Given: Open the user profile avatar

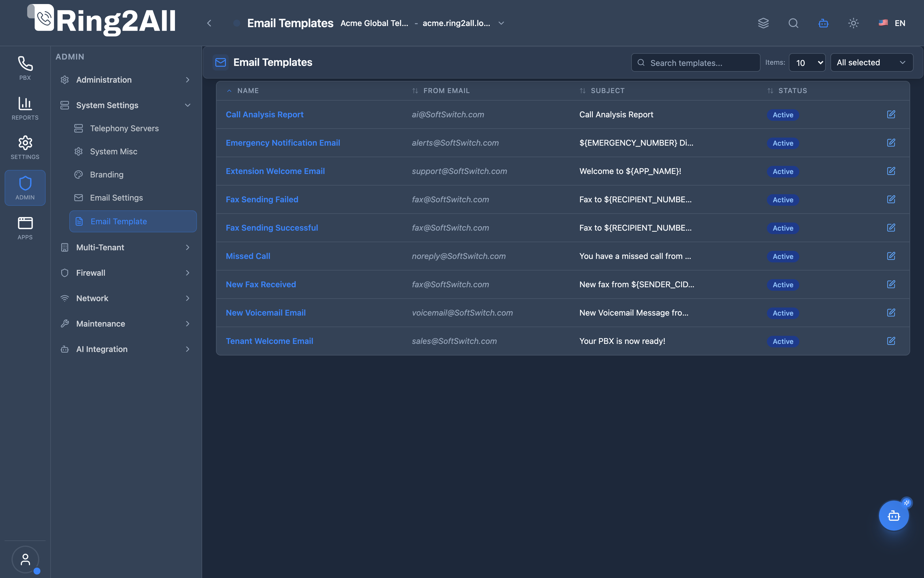Looking at the screenshot, I should coord(25,559).
